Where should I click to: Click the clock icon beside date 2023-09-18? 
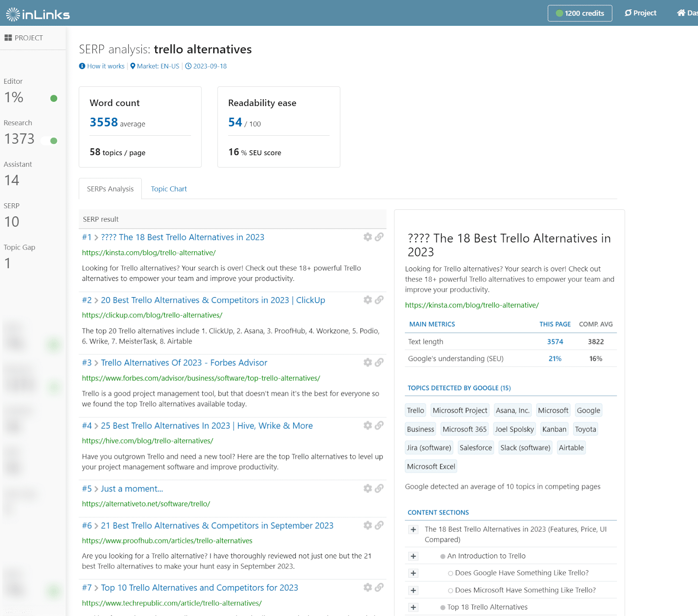pyautogui.click(x=188, y=66)
